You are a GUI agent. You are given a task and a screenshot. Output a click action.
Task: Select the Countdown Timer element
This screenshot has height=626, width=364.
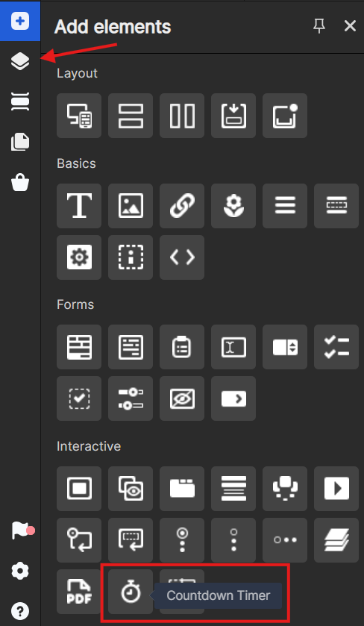[x=131, y=592]
